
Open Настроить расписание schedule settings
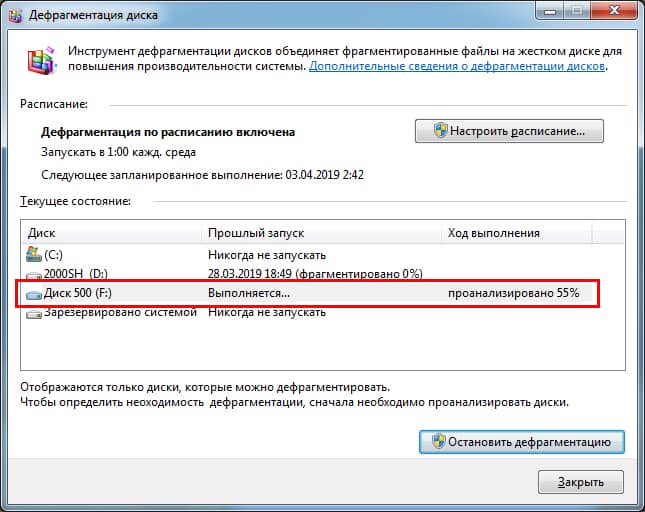509,131
